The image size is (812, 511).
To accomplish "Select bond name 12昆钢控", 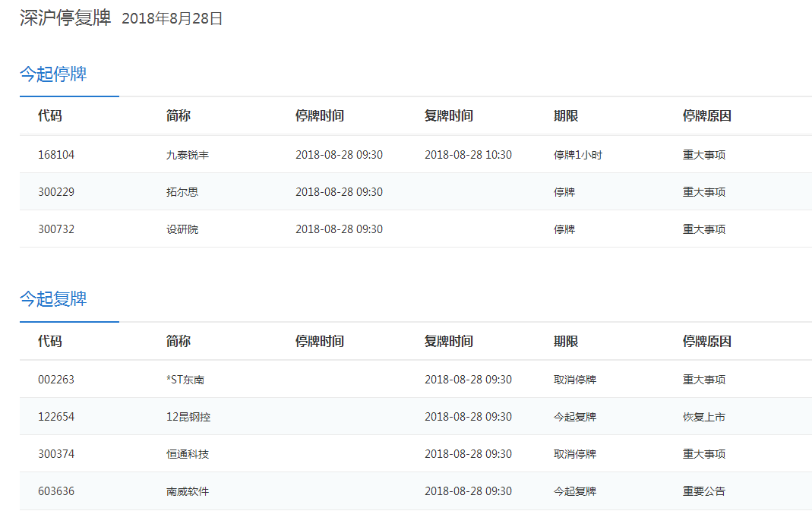I will (x=188, y=417).
